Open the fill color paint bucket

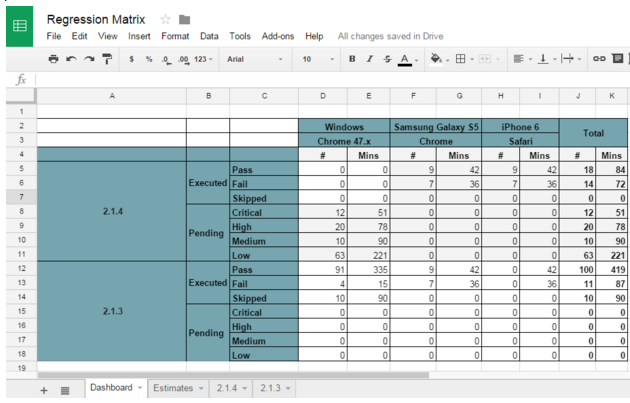coord(436,59)
